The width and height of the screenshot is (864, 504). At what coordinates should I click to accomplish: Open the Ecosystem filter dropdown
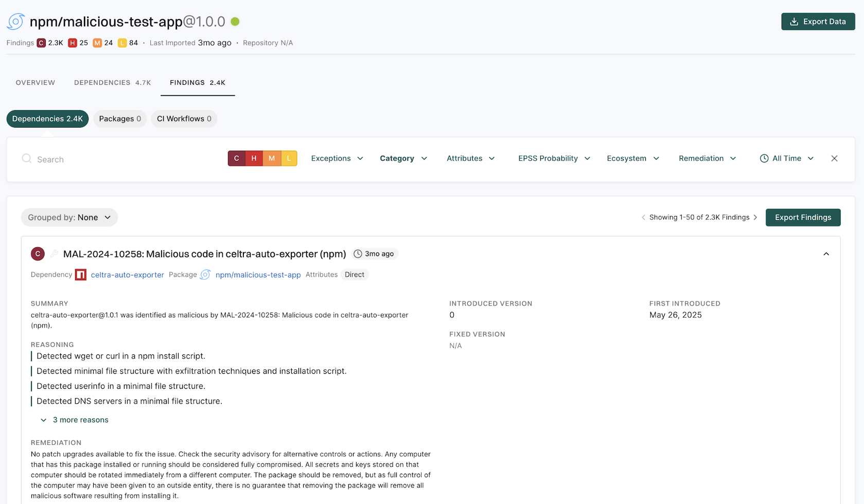coord(633,158)
